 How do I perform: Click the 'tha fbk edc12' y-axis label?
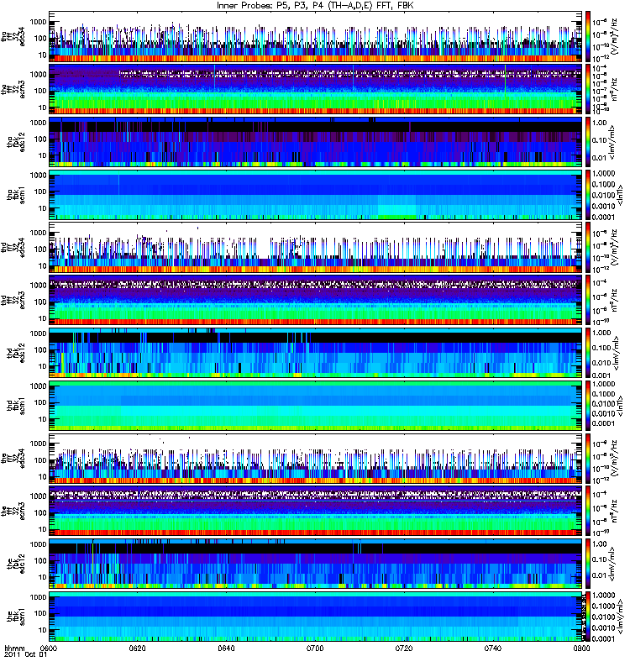(16, 142)
